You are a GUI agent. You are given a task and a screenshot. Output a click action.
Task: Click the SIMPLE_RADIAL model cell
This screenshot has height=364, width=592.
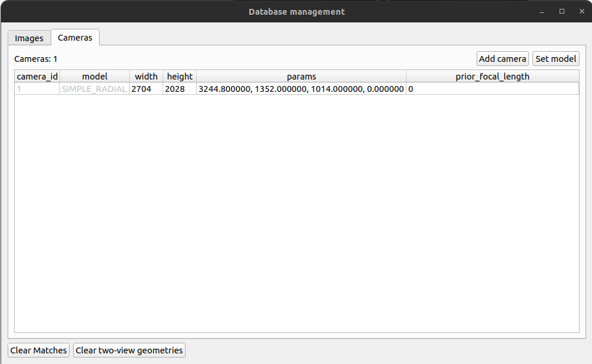[94, 89]
